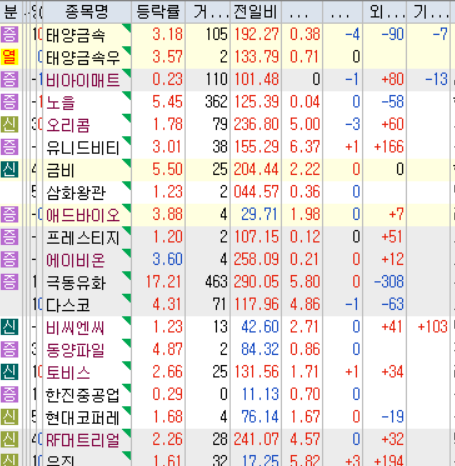This screenshot has height=466, width=455.
Task: Select stock name 오리콤
Action: [68, 125]
